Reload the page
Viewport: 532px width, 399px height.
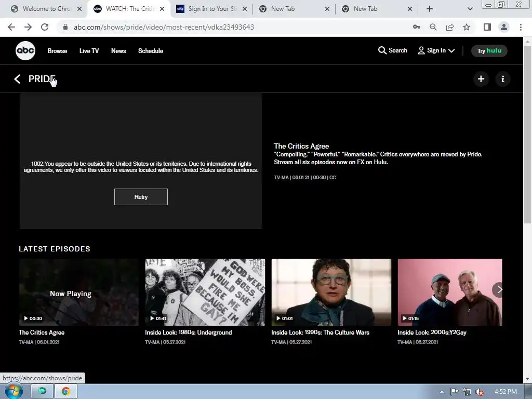pyautogui.click(x=45, y=27)
